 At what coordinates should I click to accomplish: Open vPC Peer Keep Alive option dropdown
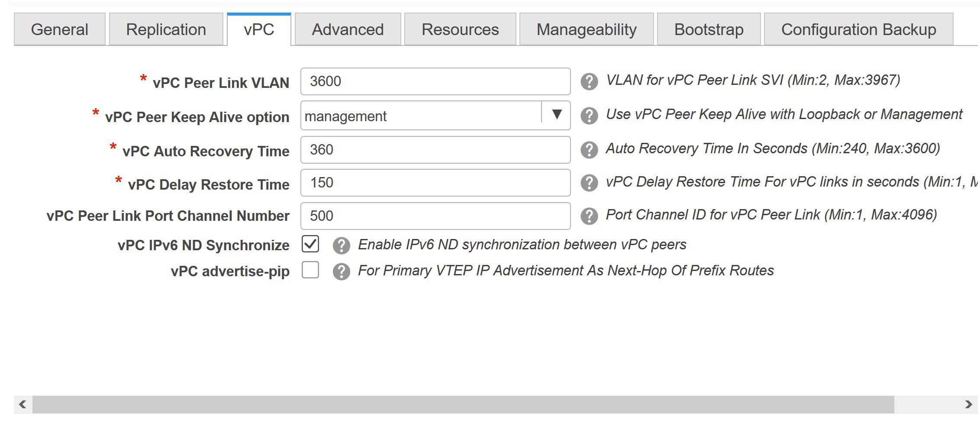click(557, 115)
